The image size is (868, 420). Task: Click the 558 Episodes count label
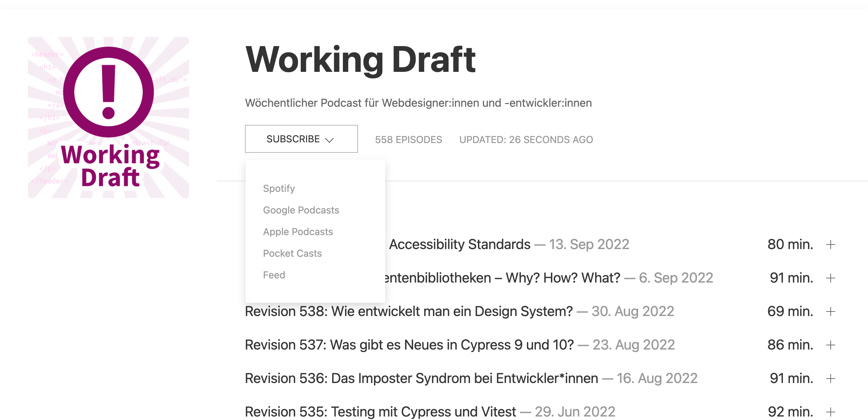(409, 140)
